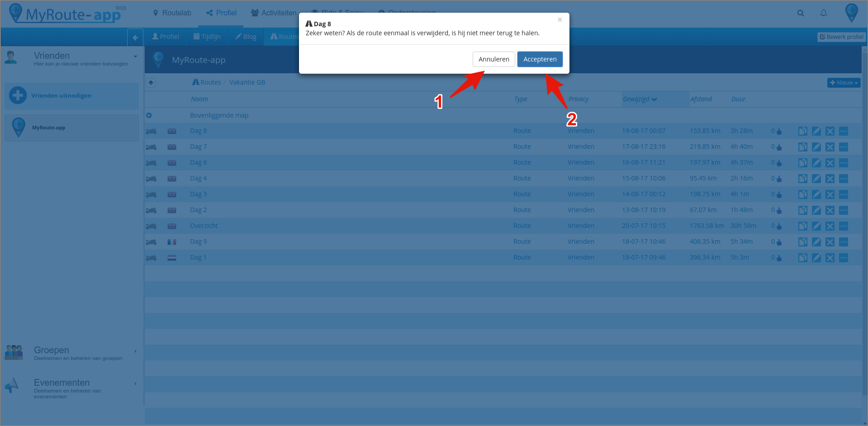Sort by Gewijzigd column
Image resolution: width=868 pixels, height=426 pixels.
(640, 99)
